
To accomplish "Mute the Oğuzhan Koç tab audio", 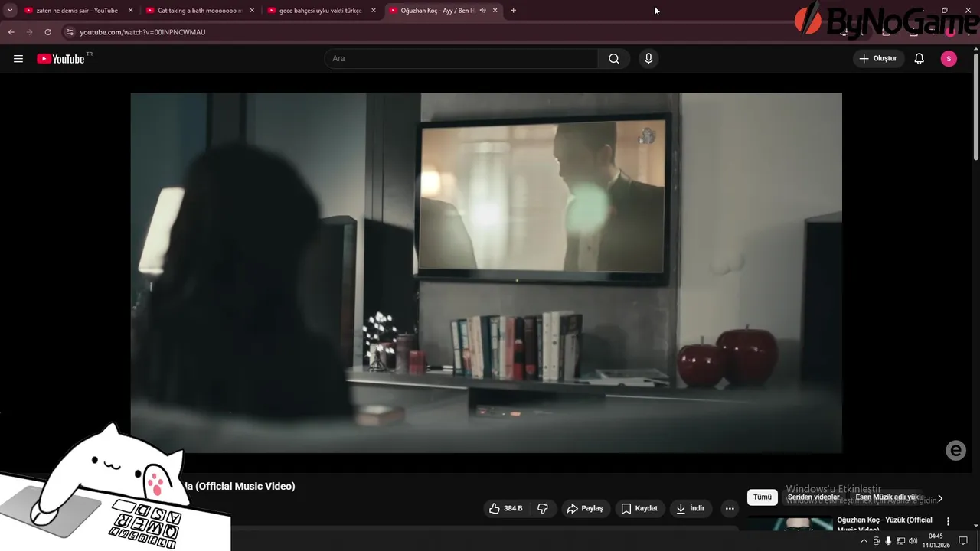I will tap(482, 11).
